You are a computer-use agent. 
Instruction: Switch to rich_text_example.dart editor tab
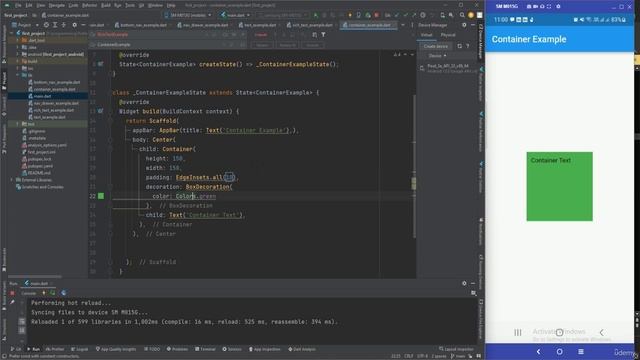click(310, 25)
